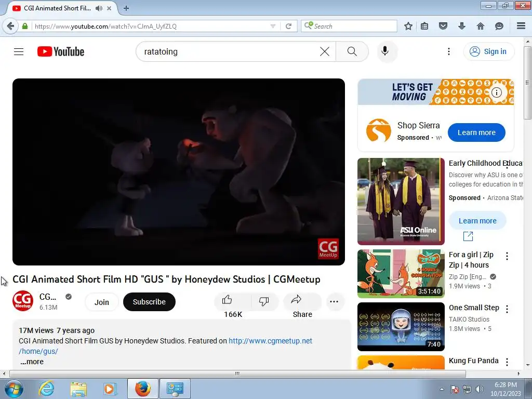The width and height of the screenshot is (532, 399).
Task: Play or pause the GUS video player
Action: click(179, 171)
